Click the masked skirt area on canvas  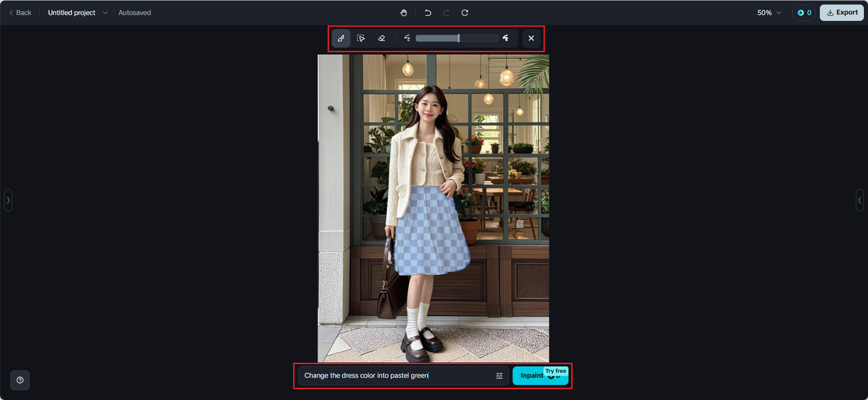[x=432, y=232]
